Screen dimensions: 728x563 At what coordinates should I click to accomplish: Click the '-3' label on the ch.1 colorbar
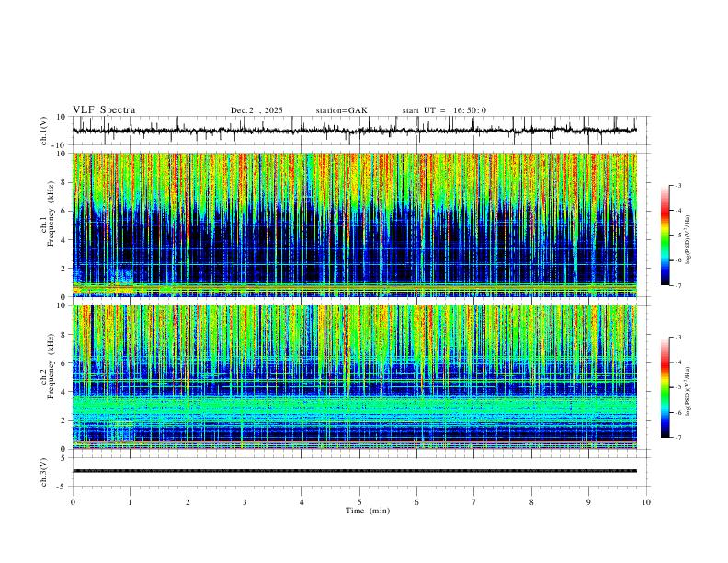pyautogui.click(x=678, y=185)
